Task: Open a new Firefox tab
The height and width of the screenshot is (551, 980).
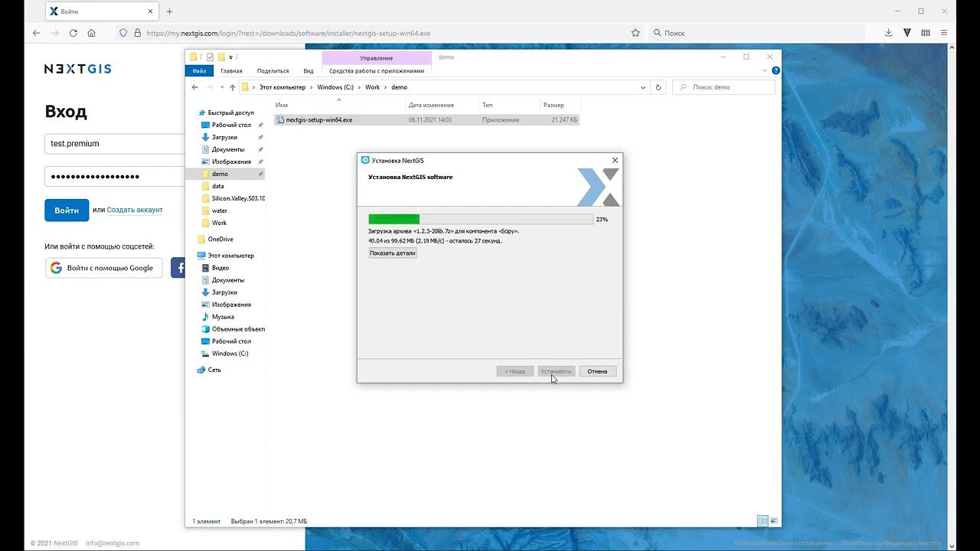Action: tap(169, 11)
